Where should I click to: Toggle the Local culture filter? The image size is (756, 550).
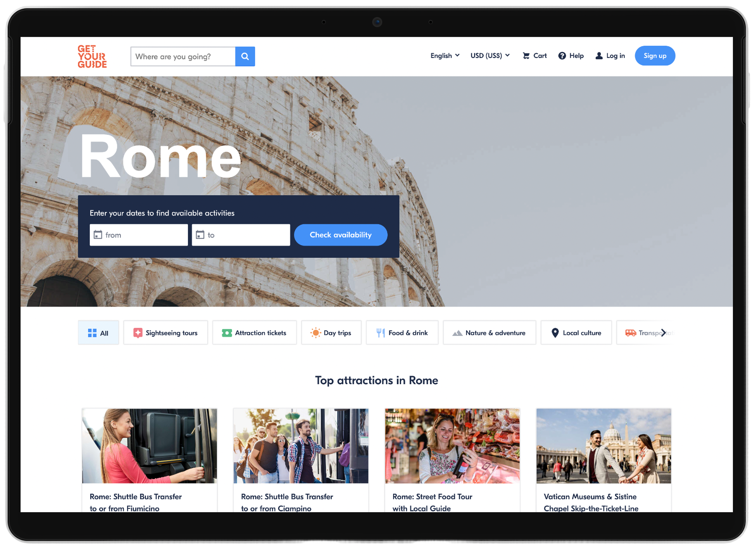click(576, 333)
